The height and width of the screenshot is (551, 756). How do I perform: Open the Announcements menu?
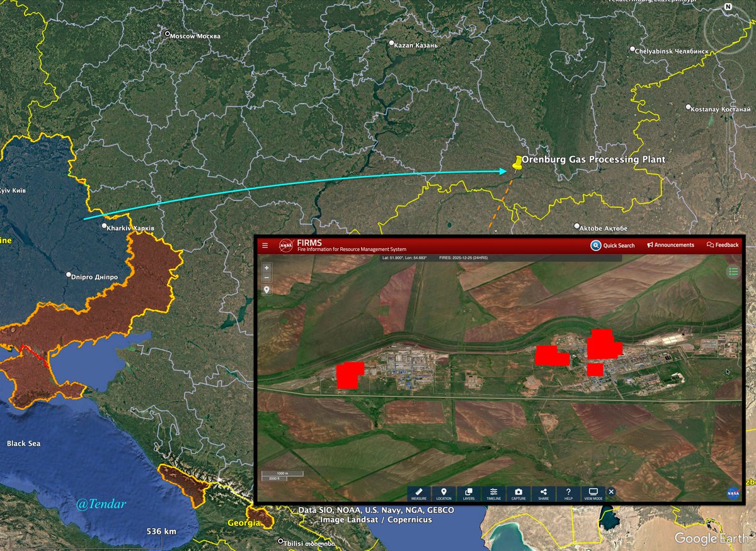pyautogui.click(x=671, y=245)
